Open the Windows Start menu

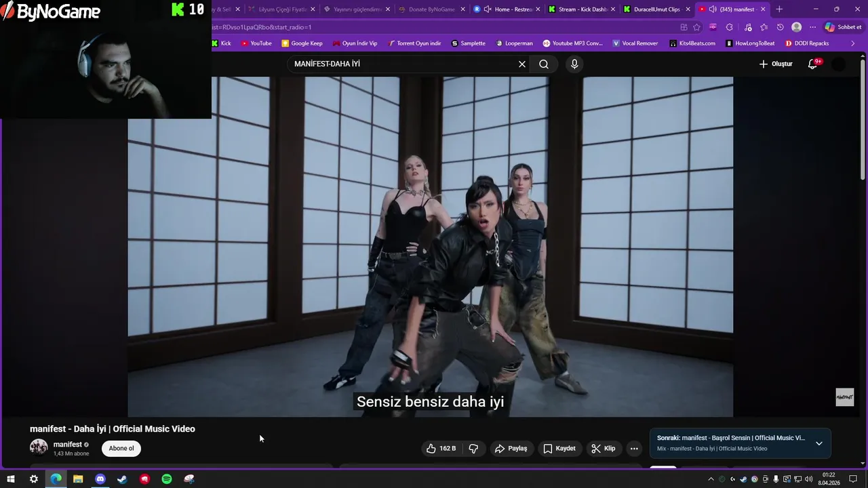[11, 479]
